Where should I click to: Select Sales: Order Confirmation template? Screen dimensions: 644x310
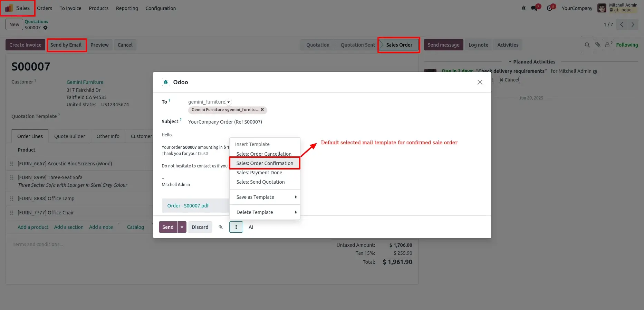265,163
